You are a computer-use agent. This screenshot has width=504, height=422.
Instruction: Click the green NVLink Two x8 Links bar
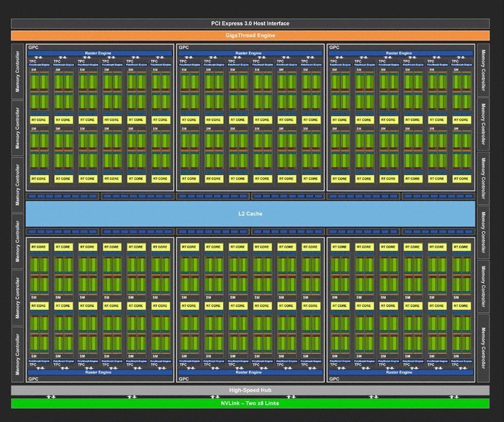pyautogui.click(x=250, y=403)
